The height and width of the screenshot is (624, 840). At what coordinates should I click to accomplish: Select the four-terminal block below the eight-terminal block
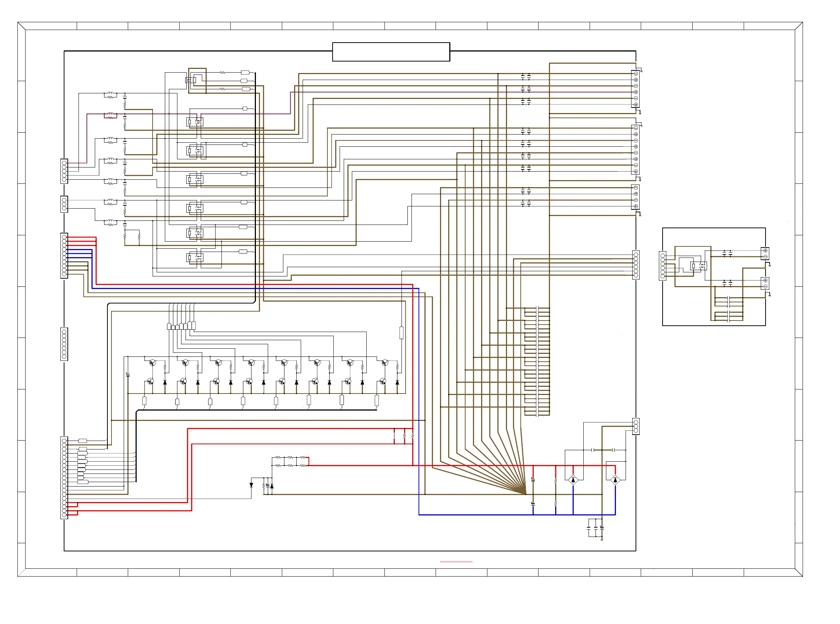636,197
